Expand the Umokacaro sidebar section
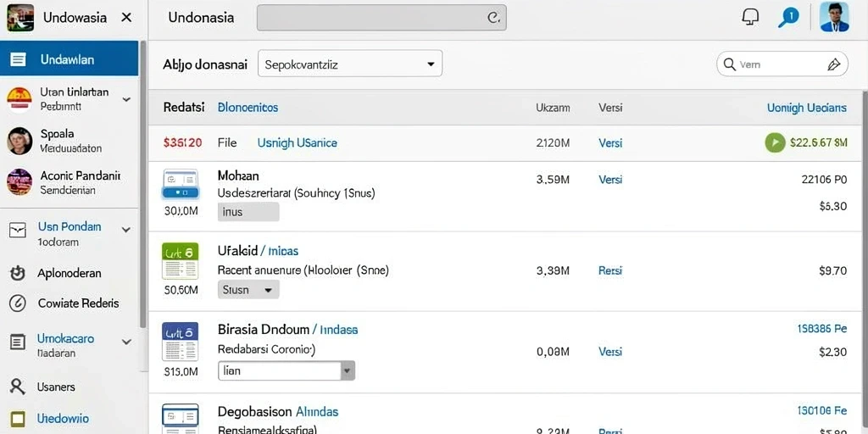This screenshot has width=868, height=434. pyautogui.click(x=126, y=342)
